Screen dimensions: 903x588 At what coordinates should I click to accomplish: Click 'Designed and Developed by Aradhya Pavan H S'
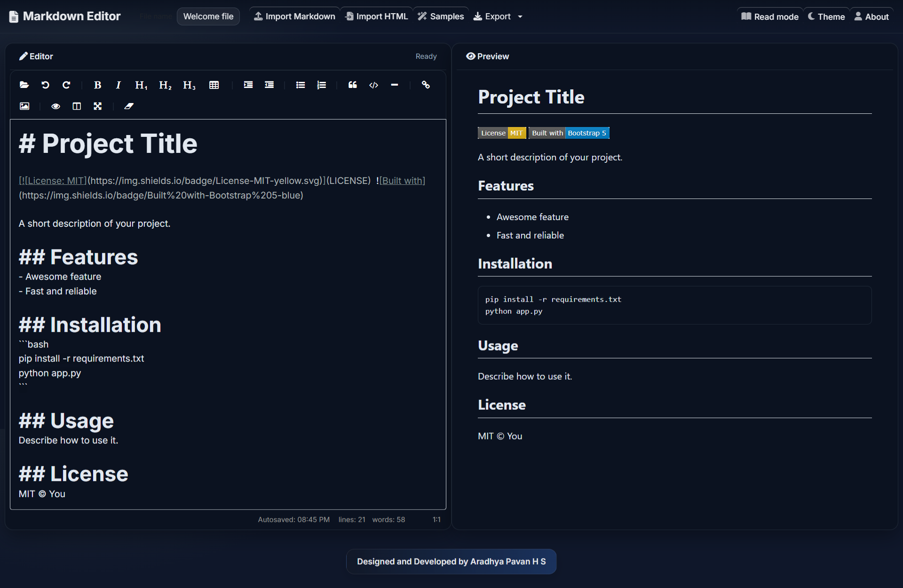click(x=451, y=562)
